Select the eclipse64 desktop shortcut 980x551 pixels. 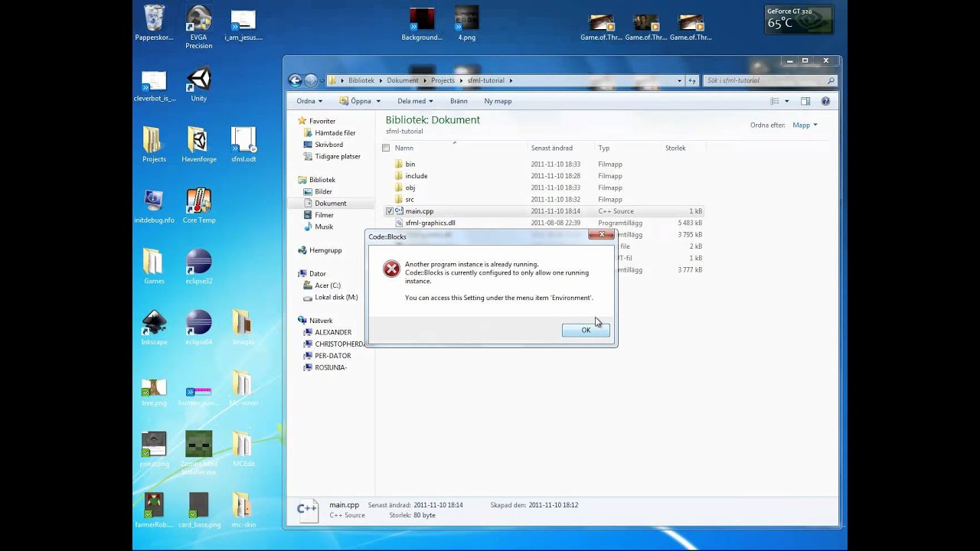pyautogui.click(x=198, y=328)
